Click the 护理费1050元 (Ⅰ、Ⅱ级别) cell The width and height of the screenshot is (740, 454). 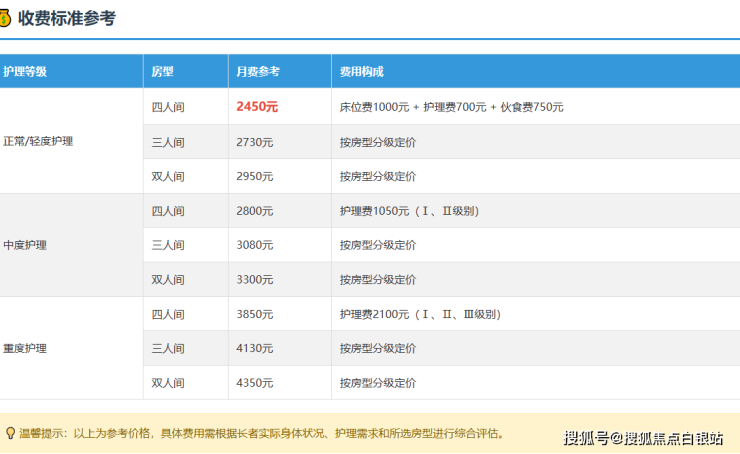(409, 211)
